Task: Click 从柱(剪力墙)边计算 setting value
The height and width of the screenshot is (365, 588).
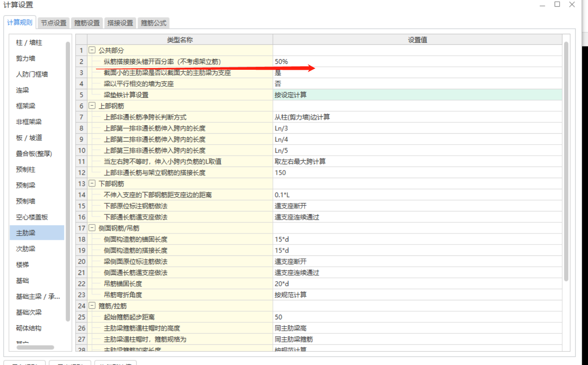Action: (418, 117)
